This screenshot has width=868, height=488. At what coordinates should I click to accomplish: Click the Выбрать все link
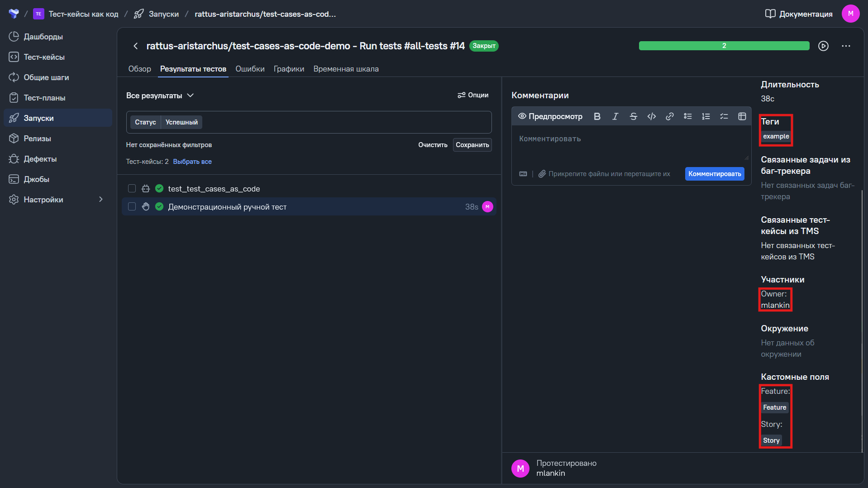click(192, 162)
